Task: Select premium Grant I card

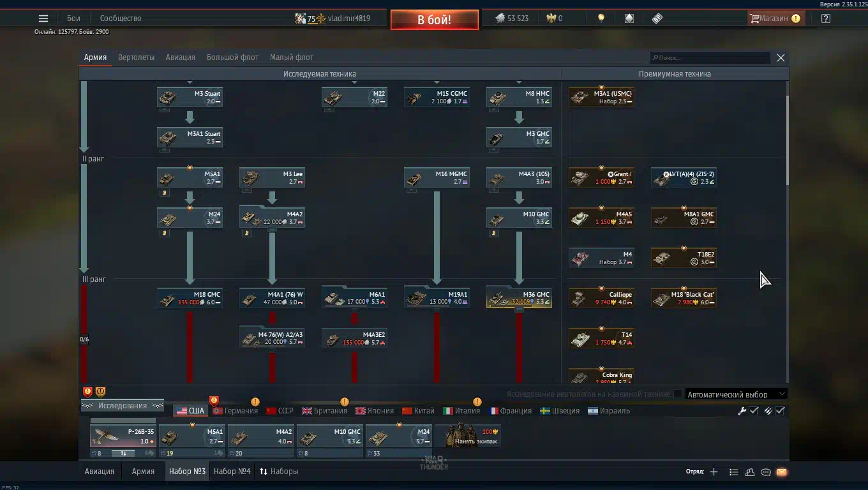Action: (601, 178)
